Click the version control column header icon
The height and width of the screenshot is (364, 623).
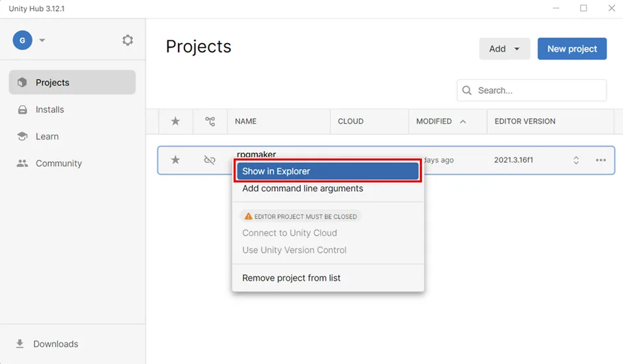pyautogui.click(x=210, y=121)
